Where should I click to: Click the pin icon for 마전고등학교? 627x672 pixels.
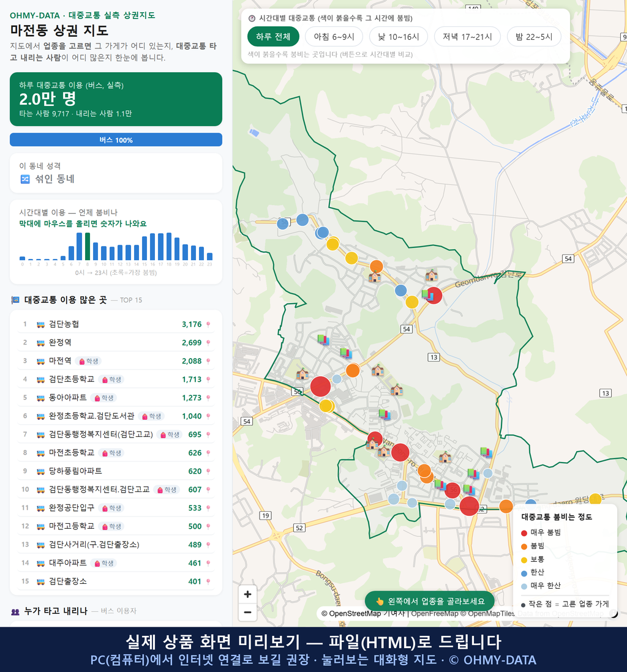(x=208, y=527)
